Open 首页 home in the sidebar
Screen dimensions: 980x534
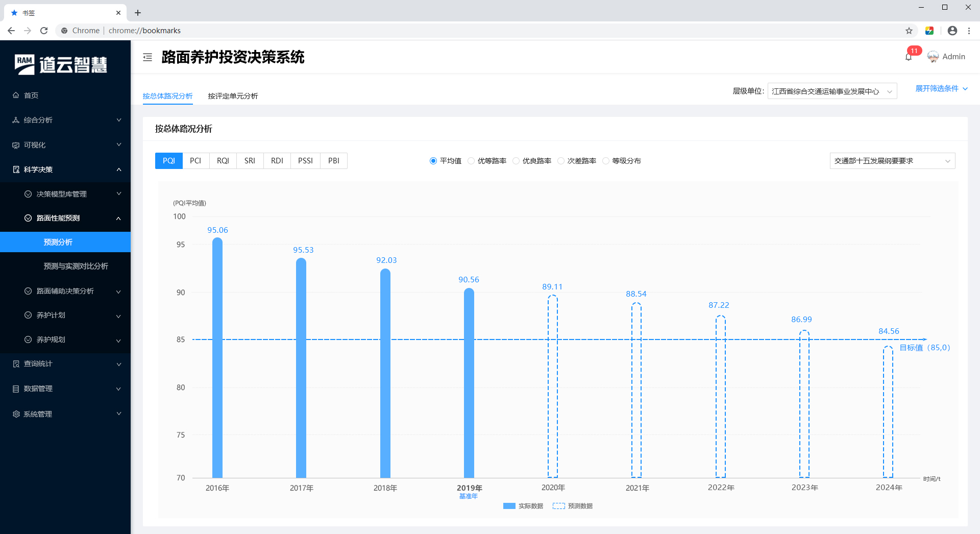click(31, 95)
